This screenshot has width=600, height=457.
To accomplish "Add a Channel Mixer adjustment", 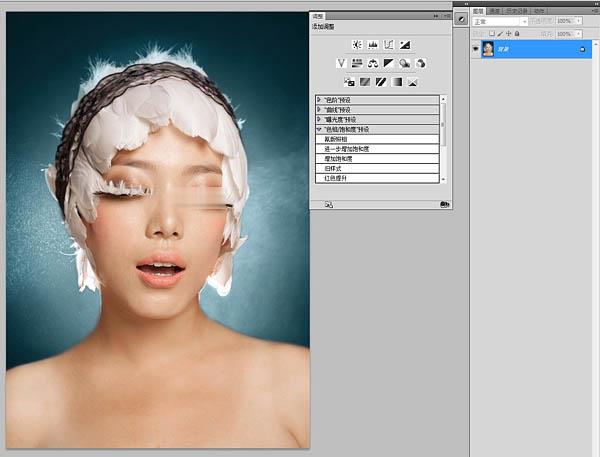I will 421,63.
